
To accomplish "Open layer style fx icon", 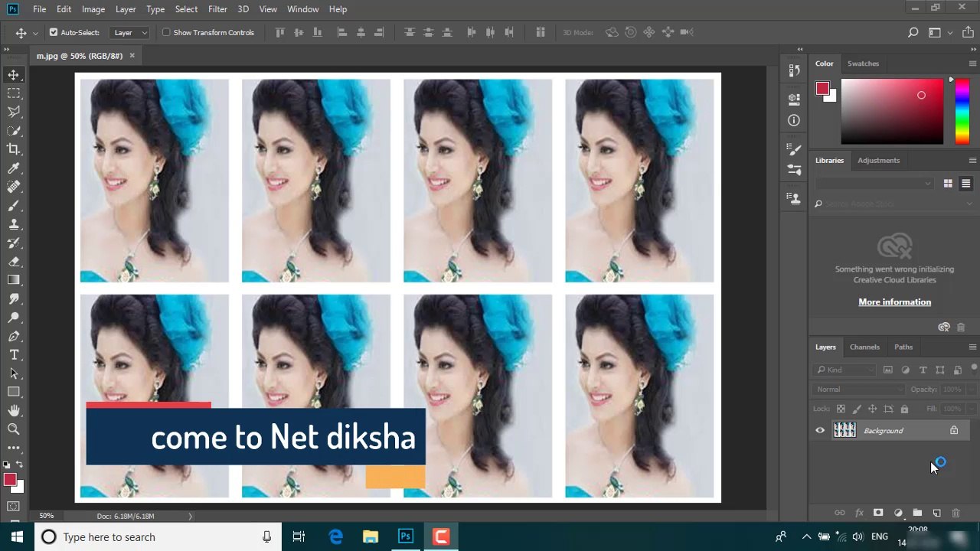I will coord(859,513).
